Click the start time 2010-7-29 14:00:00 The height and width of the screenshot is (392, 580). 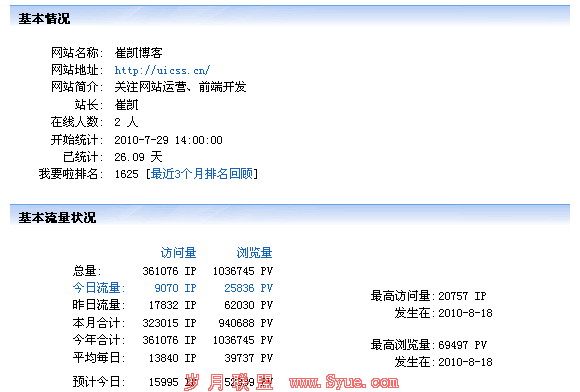(168, 140)
